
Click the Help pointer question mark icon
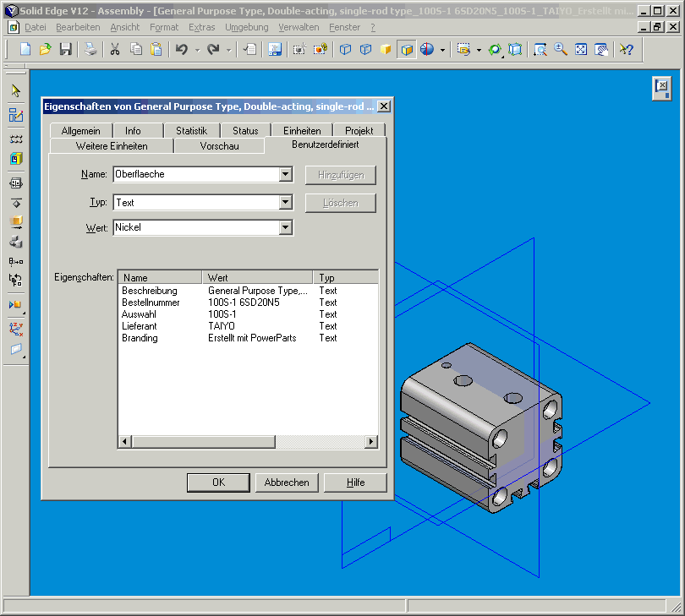click(625, 50)
